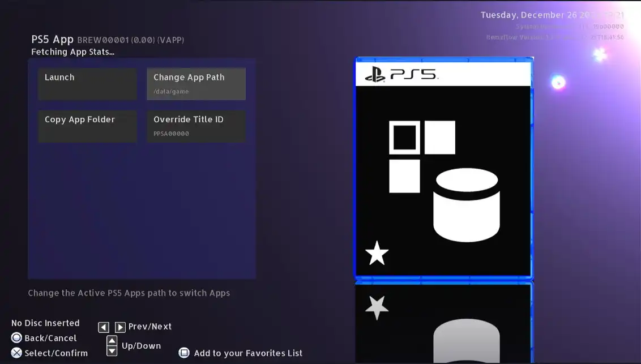Click the left arrow Prev icon
Screen dimensions: 641x364
[x=104, y=327]
